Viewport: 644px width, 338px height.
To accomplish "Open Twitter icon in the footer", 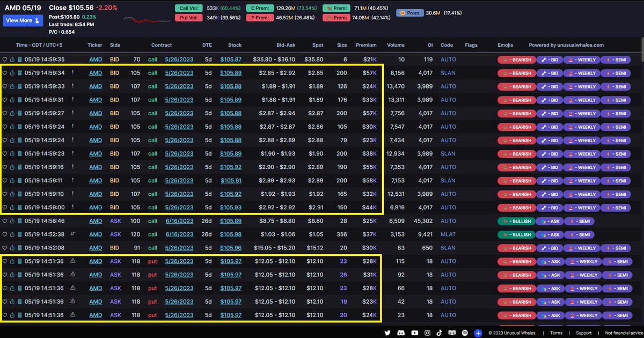I will pos(388,333).
